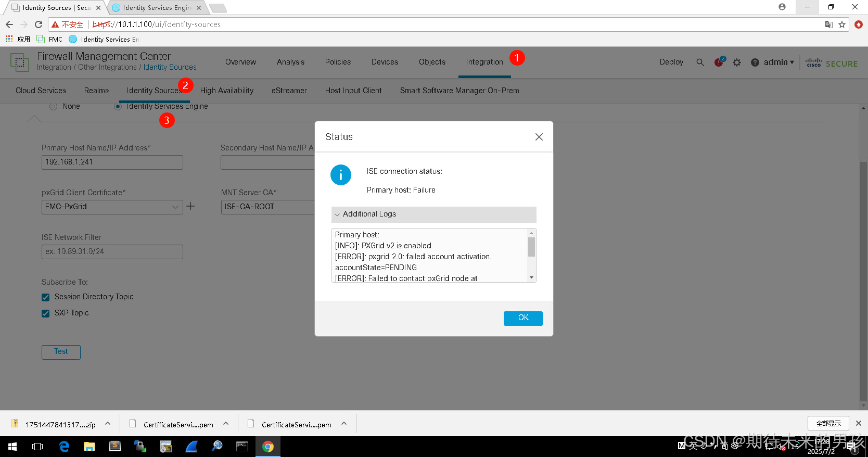Screen dimensions: 868x457
Task: Add a new pxGrid client certificate with plus icon
Action: coord(190,207)
